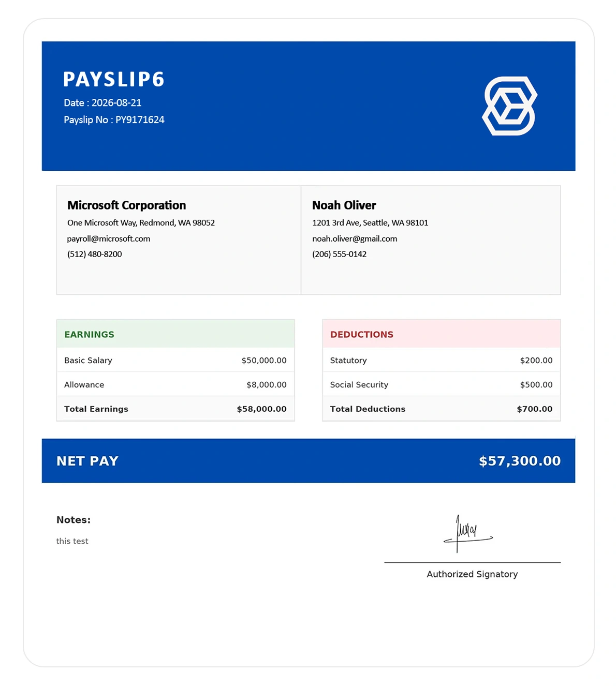The image size is (616, 686).
Task: Click the Statutory deduction label
Action: [348, 361]
